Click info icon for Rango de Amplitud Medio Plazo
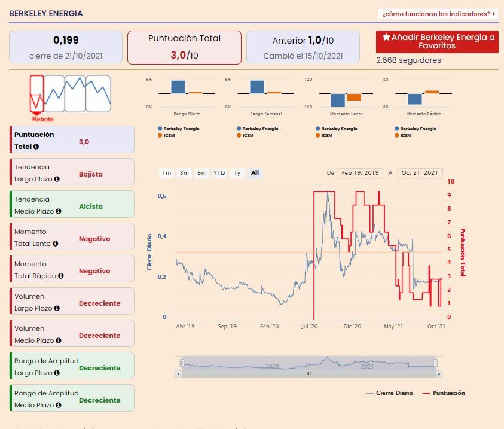This screenshot has height=429, width=504. (x=58, y=405)
